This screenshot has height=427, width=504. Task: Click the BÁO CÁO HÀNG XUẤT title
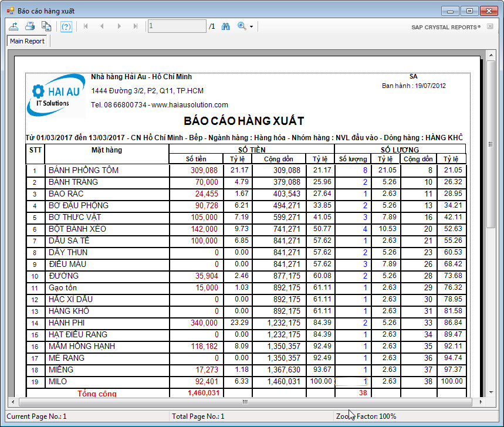pyautogui.click(x=244, y=121)
